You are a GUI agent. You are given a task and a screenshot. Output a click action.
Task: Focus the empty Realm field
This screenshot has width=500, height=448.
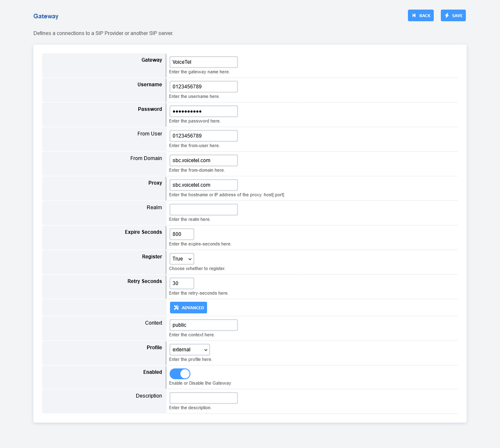point(203,210)
